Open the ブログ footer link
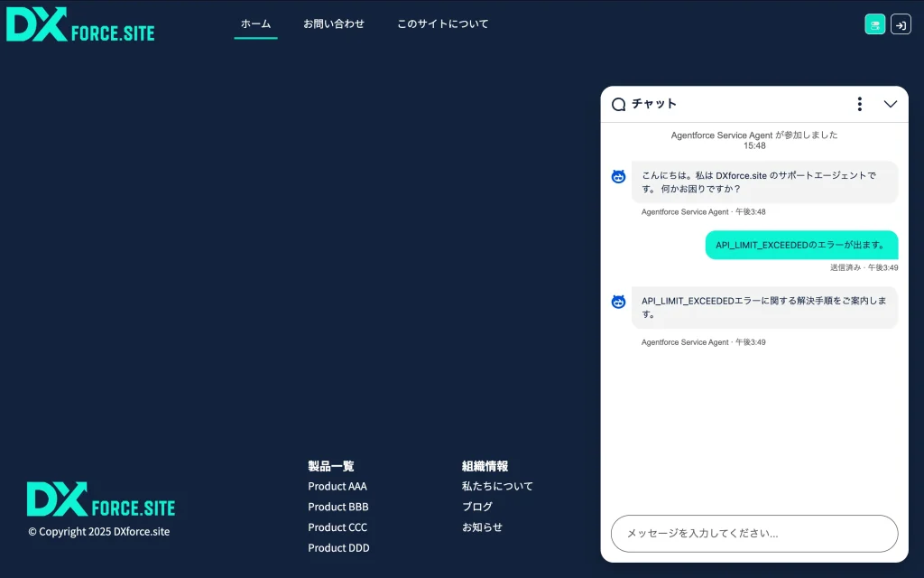This screenshot has height=578, width=924. coord(477,508)
